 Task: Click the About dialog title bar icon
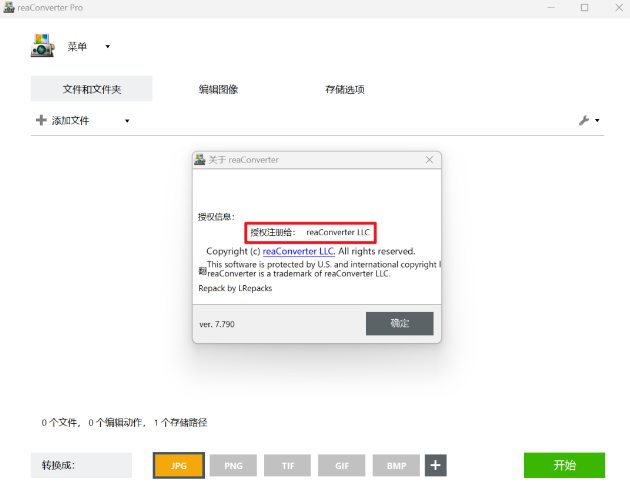tap(200, 160)
